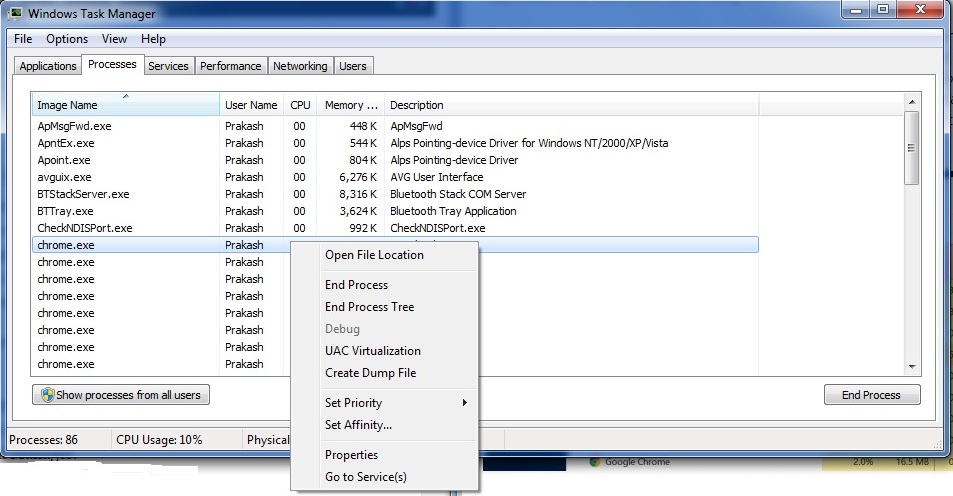The image size is (953, 496).
Task: Expand the Set Priority submenu
Action: (x=385, y=403)
